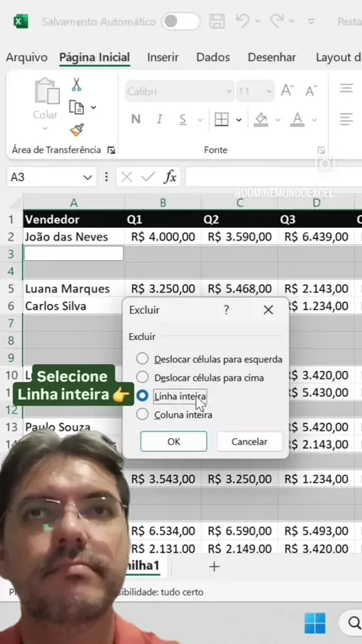Click the Format Painter brush icon
The height and width of the screenshot is (644, 362).
pyautogui.click(x=77, y=130)
